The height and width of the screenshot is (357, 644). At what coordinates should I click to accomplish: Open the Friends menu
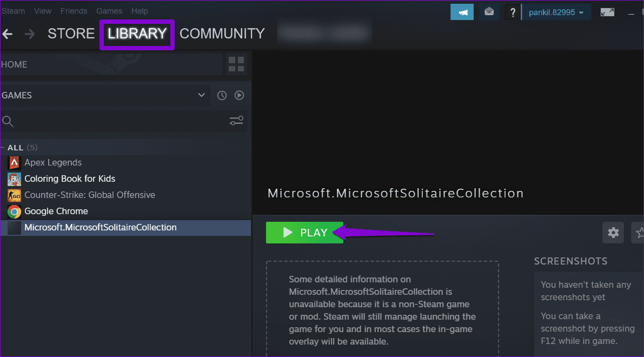(74, 11)
